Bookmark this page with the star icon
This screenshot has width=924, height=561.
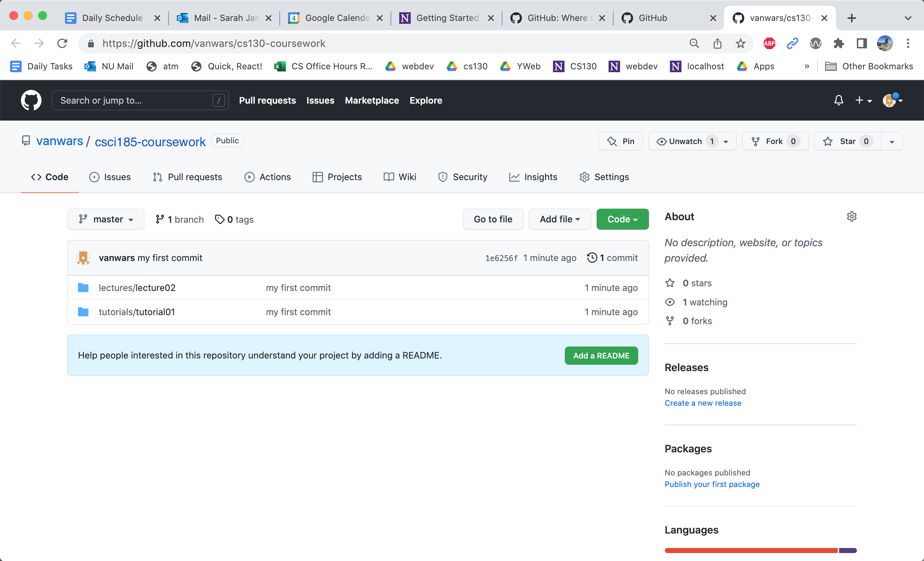pos(740,43)
